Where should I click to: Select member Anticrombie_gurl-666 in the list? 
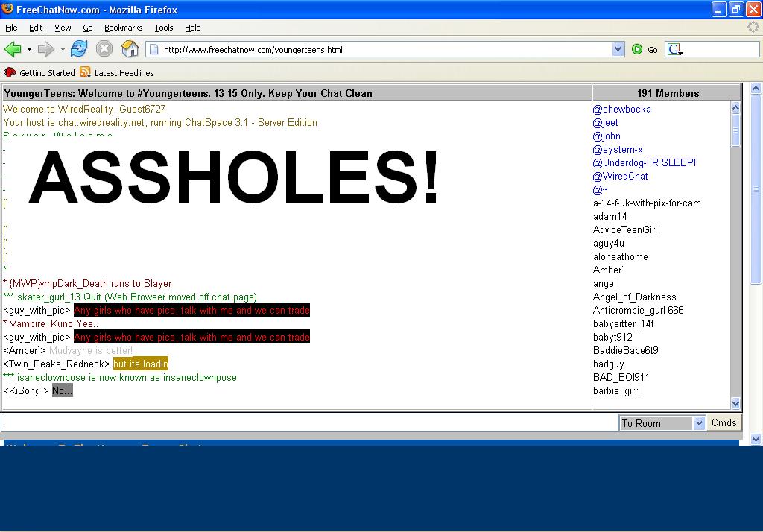[638, 310]
